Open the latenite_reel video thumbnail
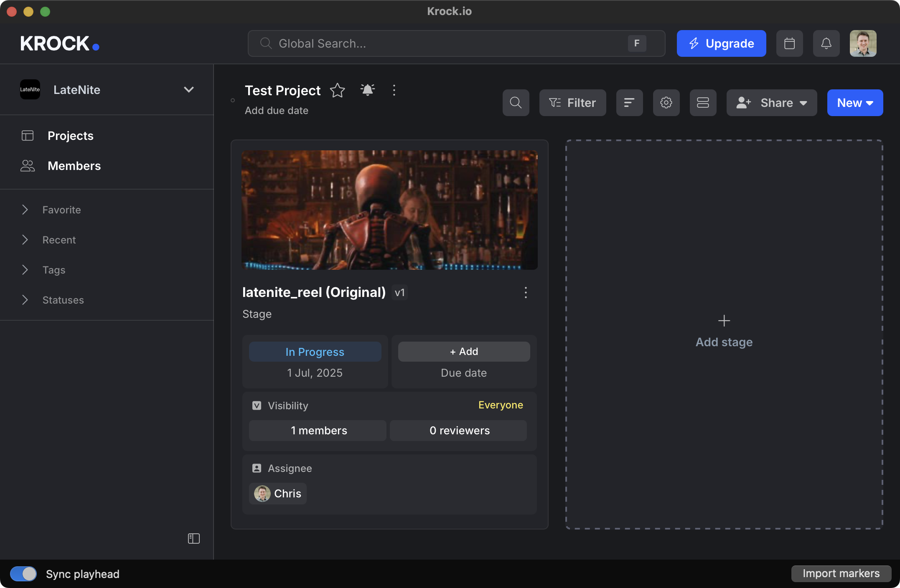The width and height of the screenshot is (900, 588). [x=389, y=210]
